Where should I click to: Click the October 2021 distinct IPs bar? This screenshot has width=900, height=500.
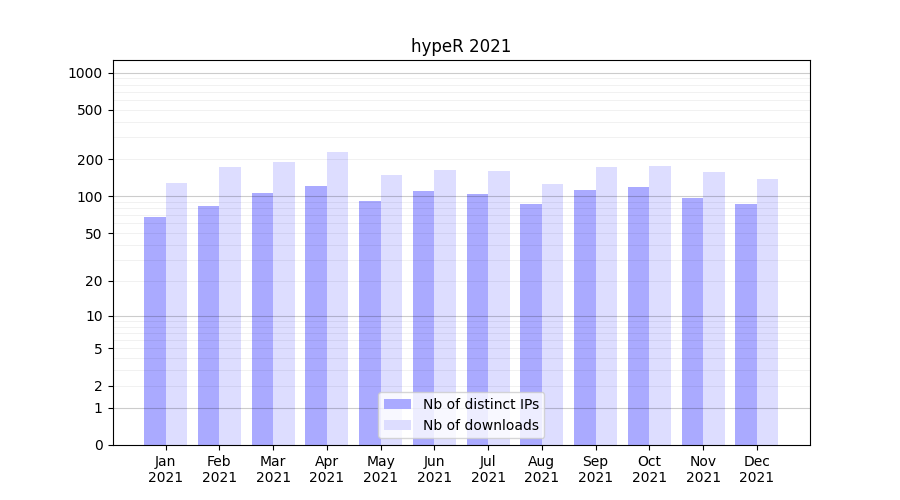tap(638, 315)
